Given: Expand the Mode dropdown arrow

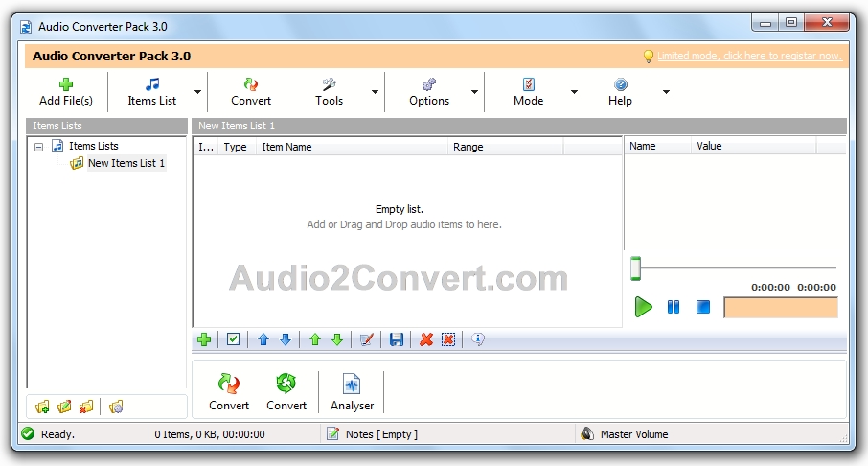Looking at the screenshot, I should (574, 92).
